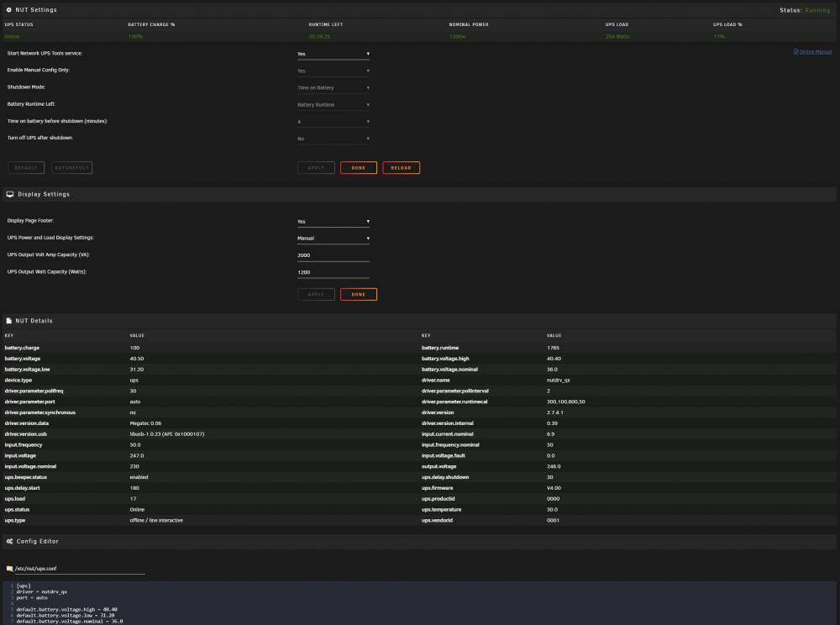Click the AUTODETECT button
840x625 pixels.
pyautogui.click(x=71, y=168)
